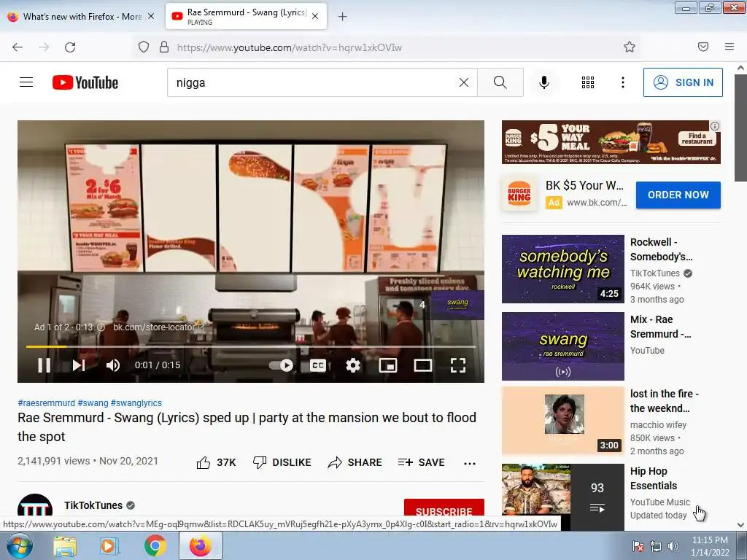View site security lock info
Viewport: 747px width, 560px height.
(164, 47)
